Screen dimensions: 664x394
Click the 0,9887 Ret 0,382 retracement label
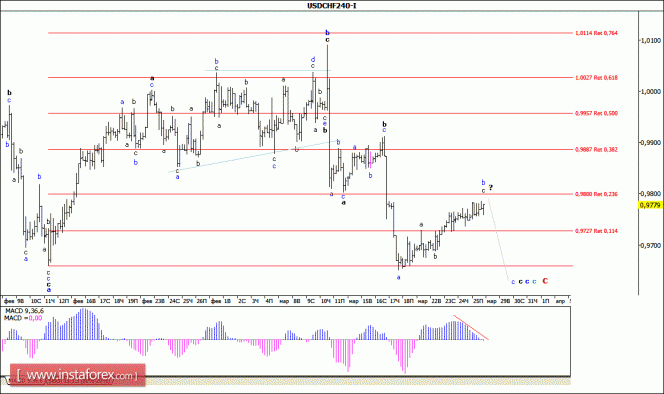596,150
